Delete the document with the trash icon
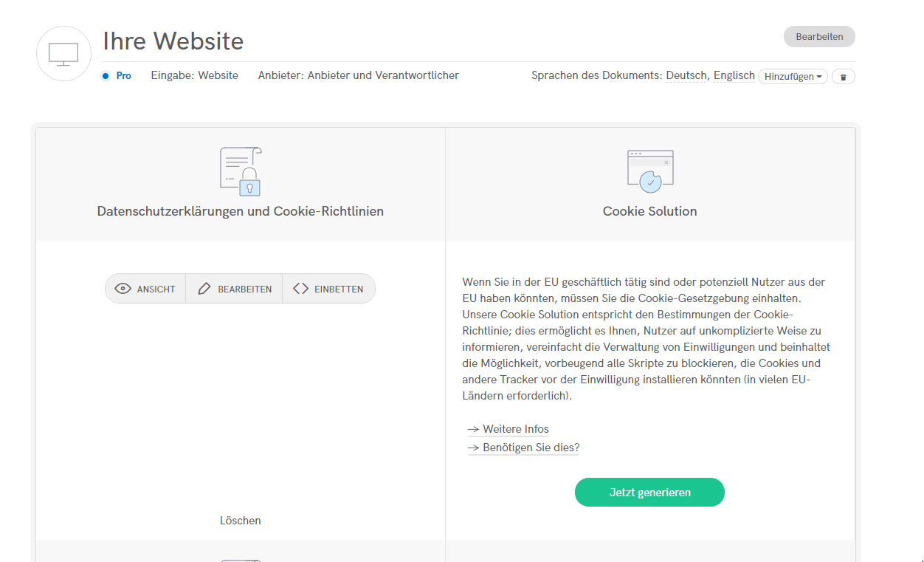 843,77
